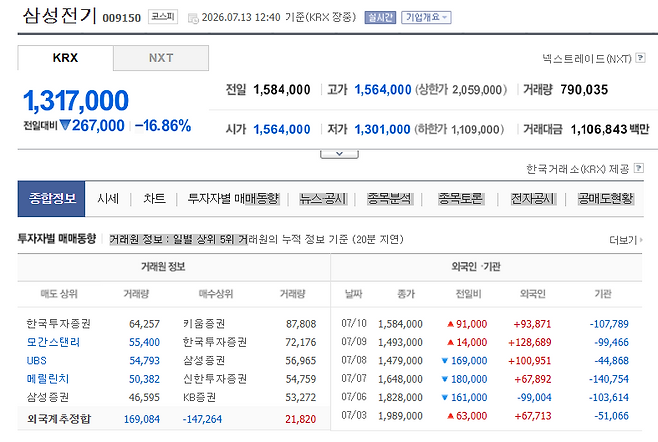Toggle the 실시간 realtime button
The width and height of the screenshot is (658, 442).
(380, 17)
